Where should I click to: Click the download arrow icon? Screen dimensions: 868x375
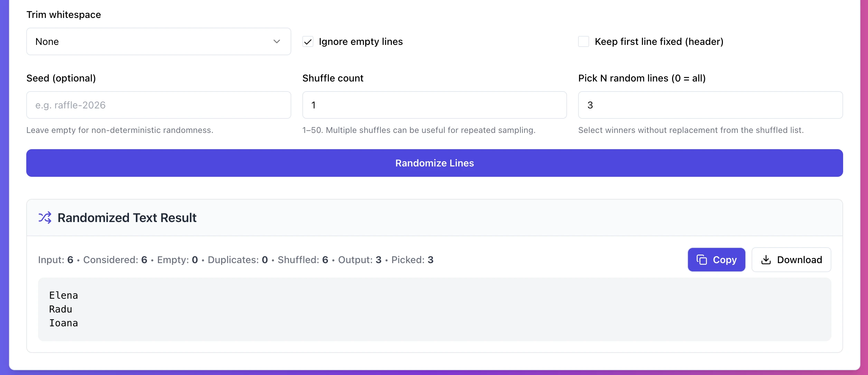click(766, 260)
